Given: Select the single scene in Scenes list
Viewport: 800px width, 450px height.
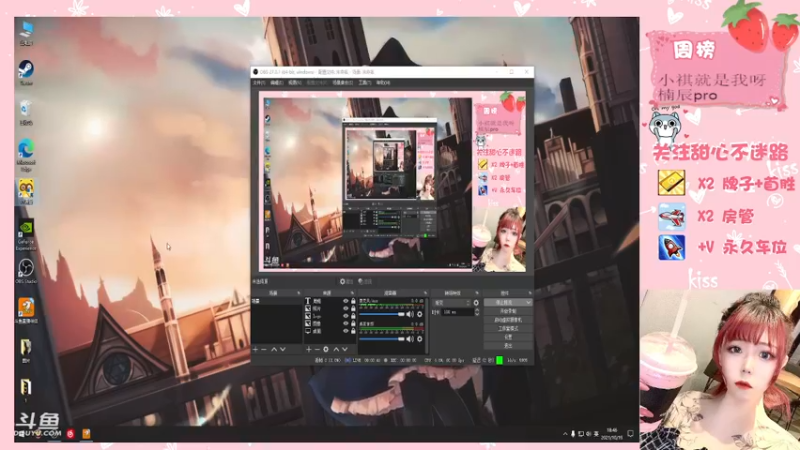Looking at the screenshot, I should (x=277, y=301).
